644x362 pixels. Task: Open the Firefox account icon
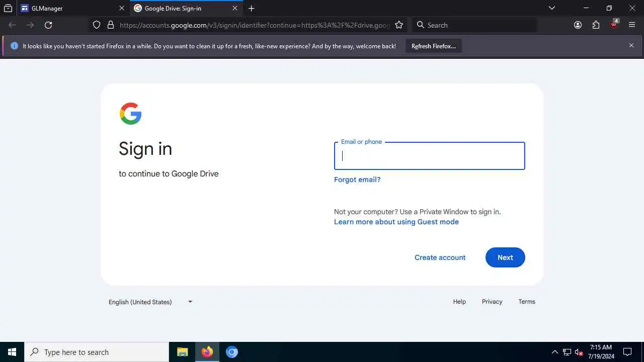point(578,25)
